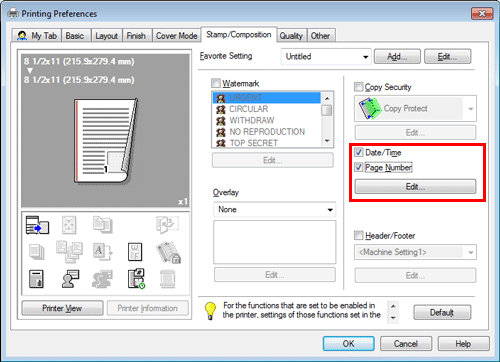Screen dimensions: 500x362
Task: Enable the Watermark checkbox
Action: coord(216,83)
